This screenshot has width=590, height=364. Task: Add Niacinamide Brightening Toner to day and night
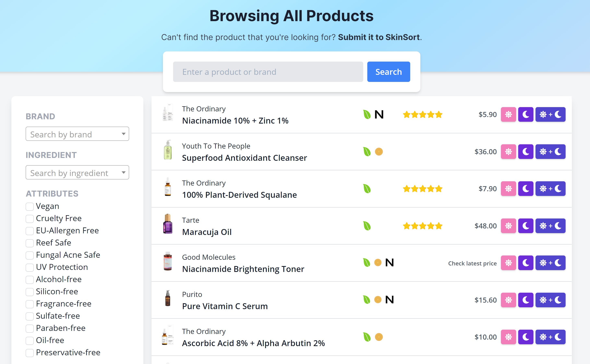(550, 263)
